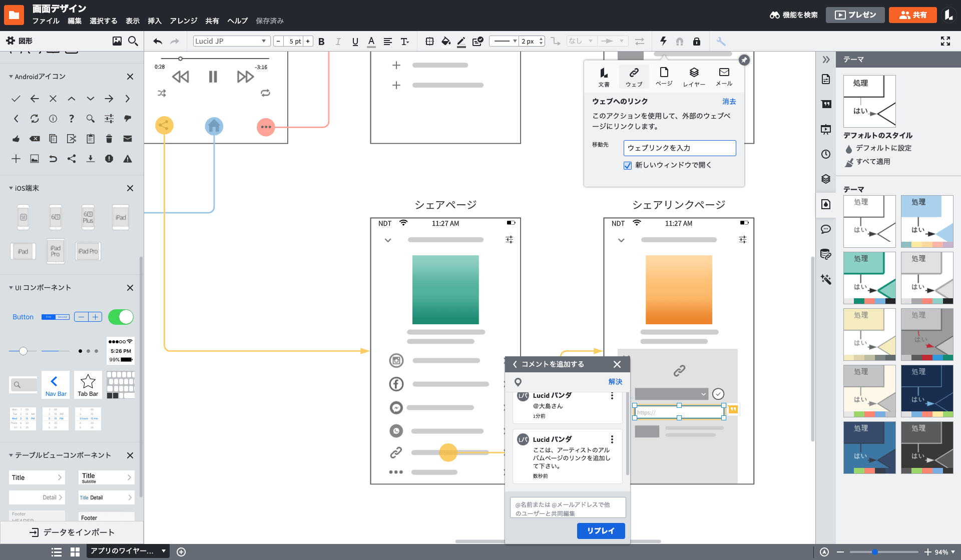Select the Fill color bucket tool
Image resolution: width=961 pixels, height=560 pixels.
point(445,41)
